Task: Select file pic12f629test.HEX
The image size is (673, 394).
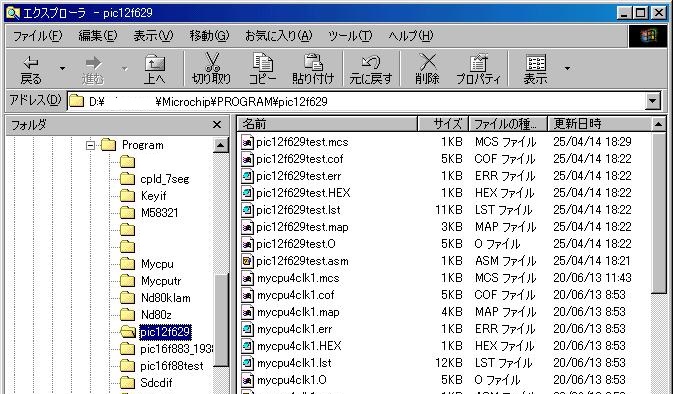Action: pyautogui.click(x=303, y=193)
